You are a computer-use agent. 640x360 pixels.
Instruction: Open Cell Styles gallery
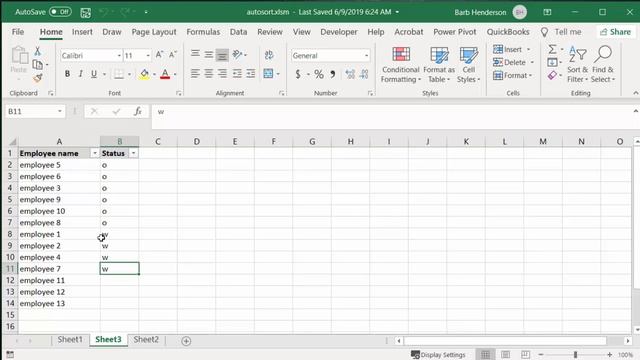(x=469, y=65)
